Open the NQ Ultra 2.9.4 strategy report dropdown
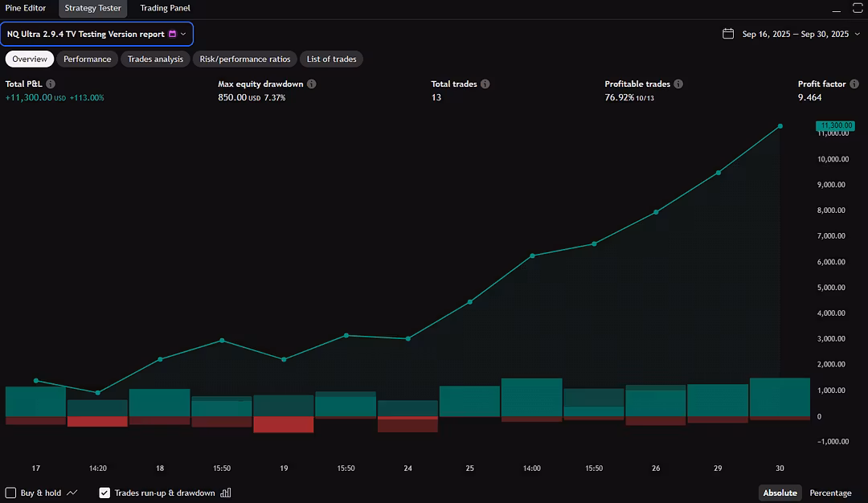868x503 pixels. click(97, 34)
